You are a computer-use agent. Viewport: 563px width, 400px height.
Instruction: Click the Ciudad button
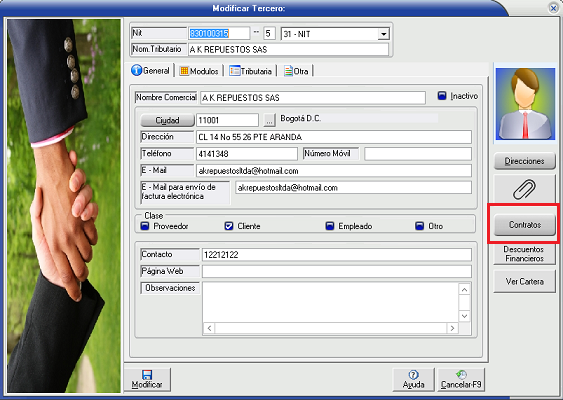tap(167, 120)
